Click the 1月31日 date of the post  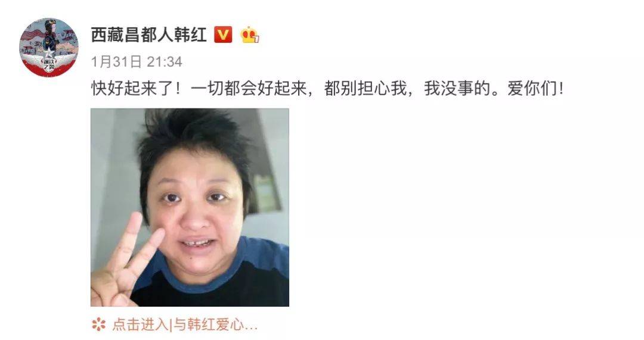(x=116, y=62)
